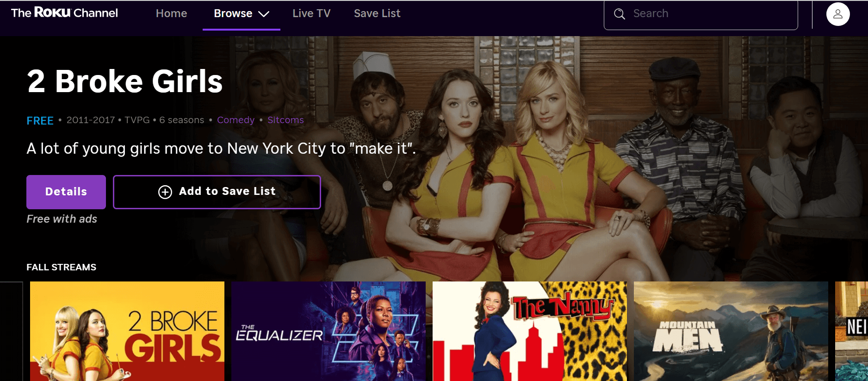Select the Mountain Men thumbnail
Image resolution: width=868 pixels, height=381 pixels.
731,331
